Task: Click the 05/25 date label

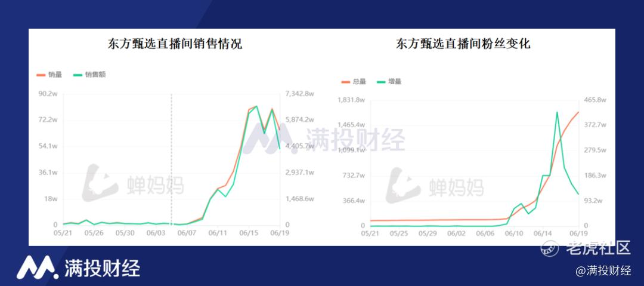Action: click(x=399, y=233)
